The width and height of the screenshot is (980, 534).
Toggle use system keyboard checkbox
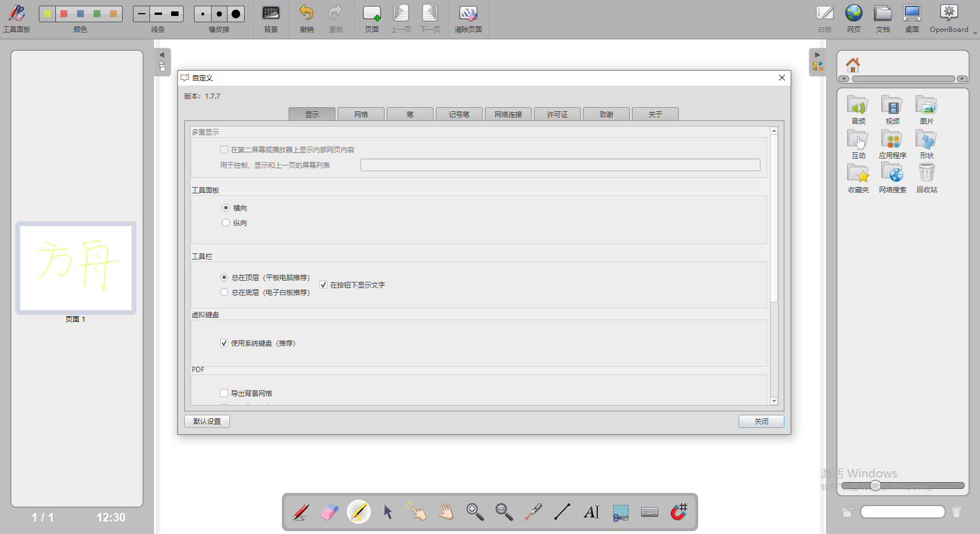224,343
